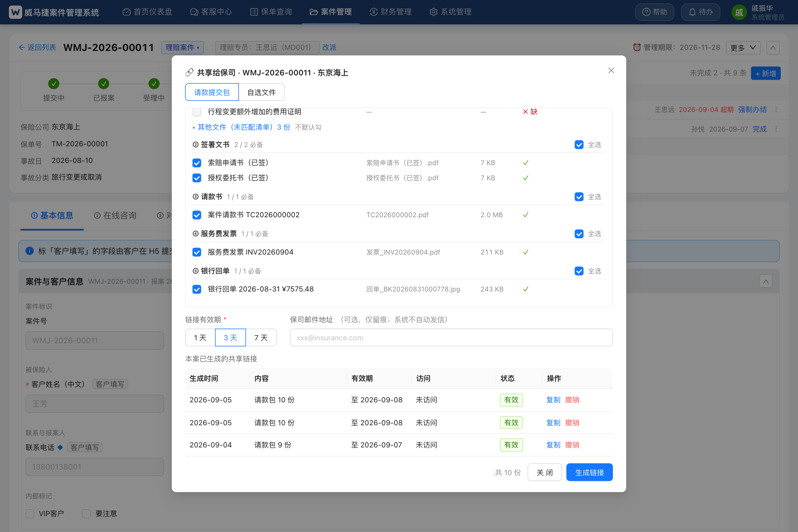Open the 首页仪表盘 menu item
798x532 pixels.
tap(147, 12)
